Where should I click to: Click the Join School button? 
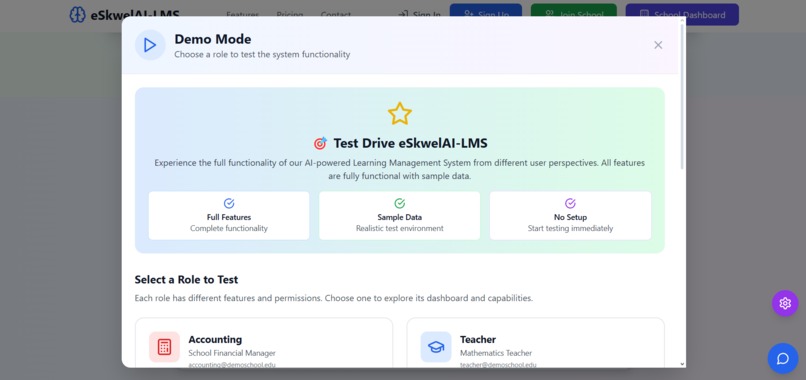point(574,15)
